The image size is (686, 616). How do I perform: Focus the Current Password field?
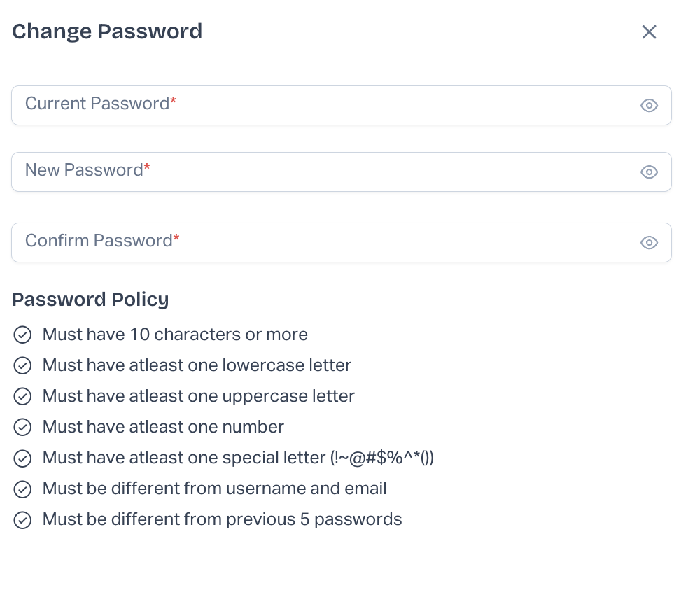[322, 106]
